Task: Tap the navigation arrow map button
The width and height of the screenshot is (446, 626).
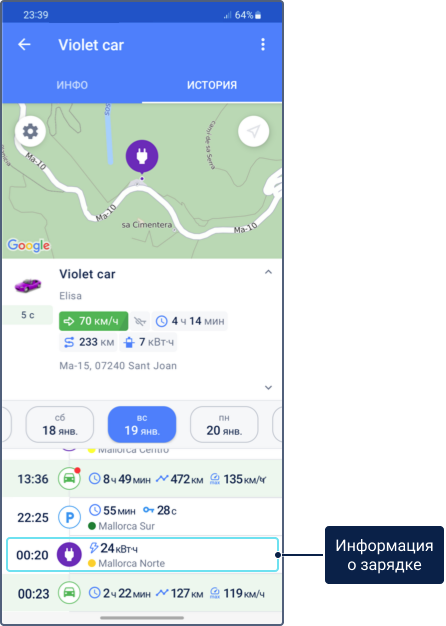Action: (x=254, y=131)
